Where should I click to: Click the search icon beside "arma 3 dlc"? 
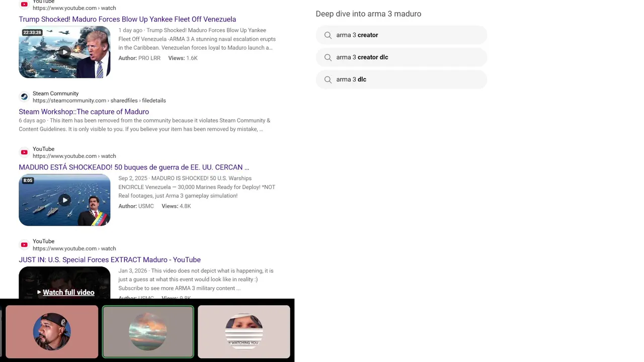pyautogui.click(x=328, y=79)
